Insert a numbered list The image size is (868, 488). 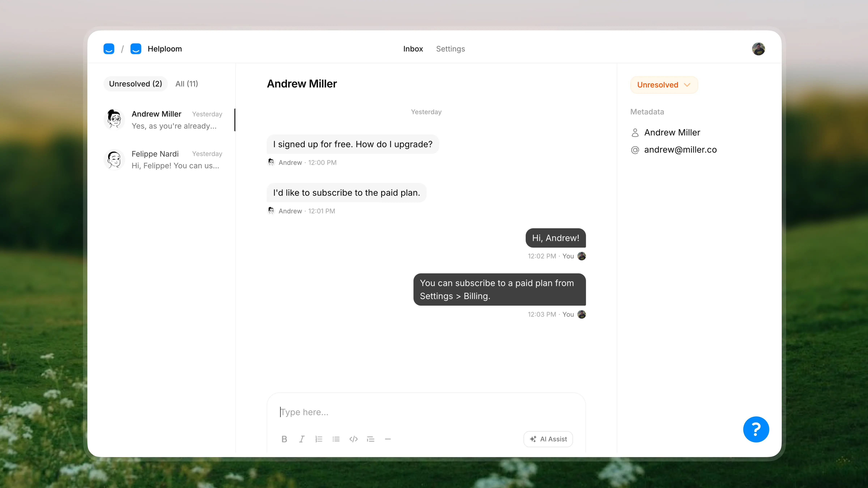tap(319, 439)
